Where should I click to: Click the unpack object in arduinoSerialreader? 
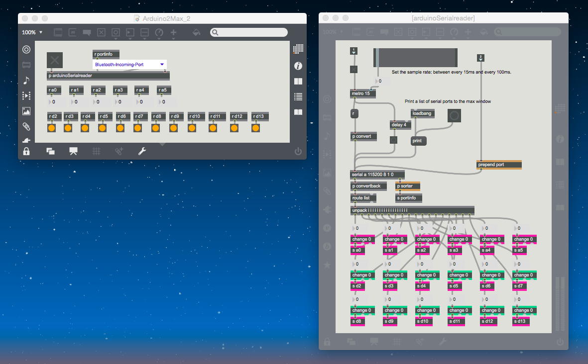pos(413,210)
